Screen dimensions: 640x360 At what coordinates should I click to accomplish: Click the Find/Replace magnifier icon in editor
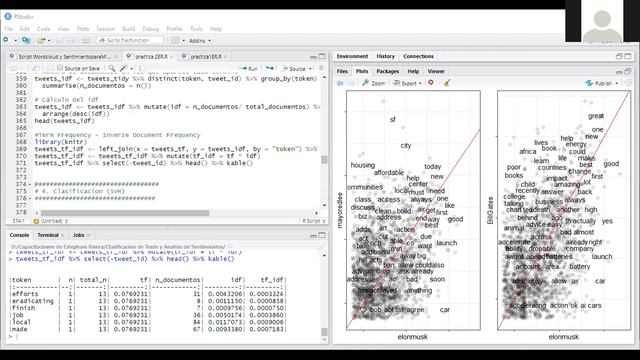point(111,69)
